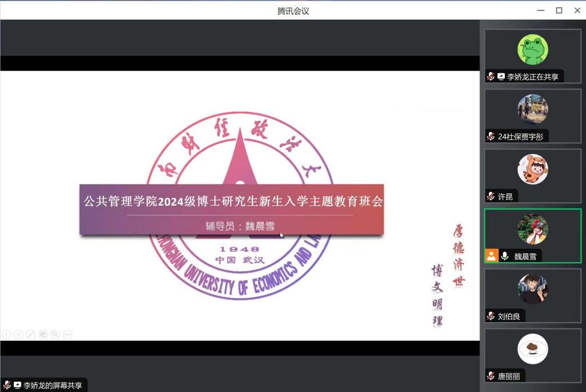Maximize the 腾讯会议 window
Viewport: 586px width, 392px height.
coord(559,11)
